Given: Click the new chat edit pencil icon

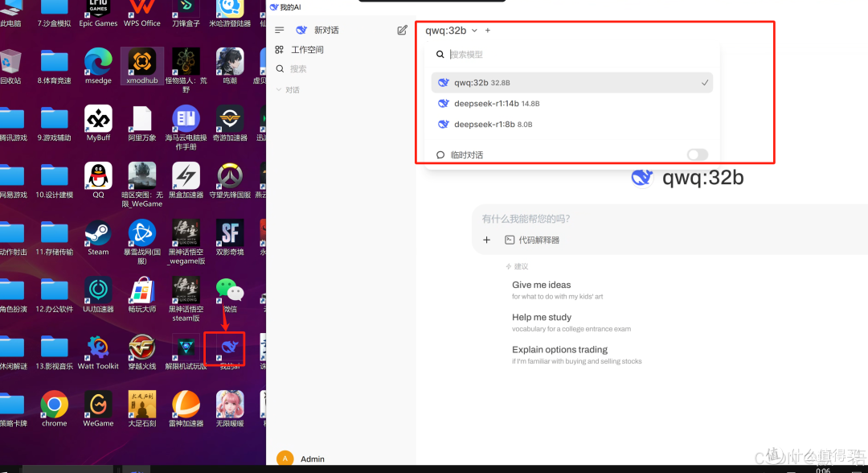Looking at the screenshot, I should click(403, 30).
